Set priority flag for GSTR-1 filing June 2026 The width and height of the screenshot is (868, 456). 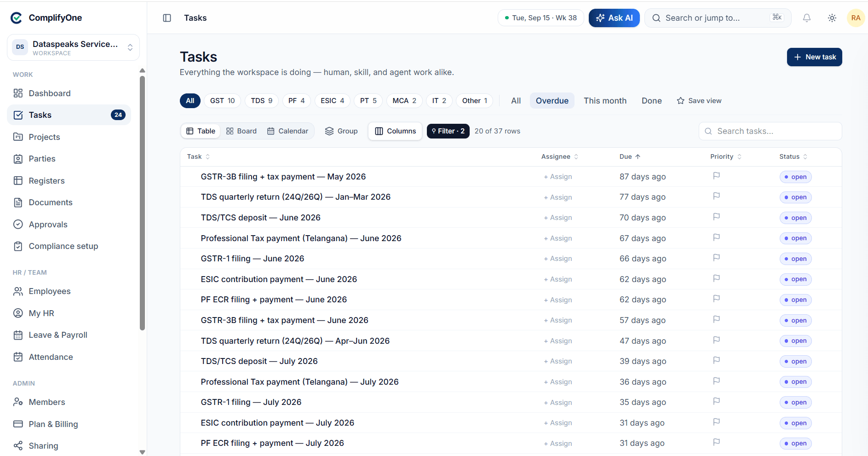(716, 258)
